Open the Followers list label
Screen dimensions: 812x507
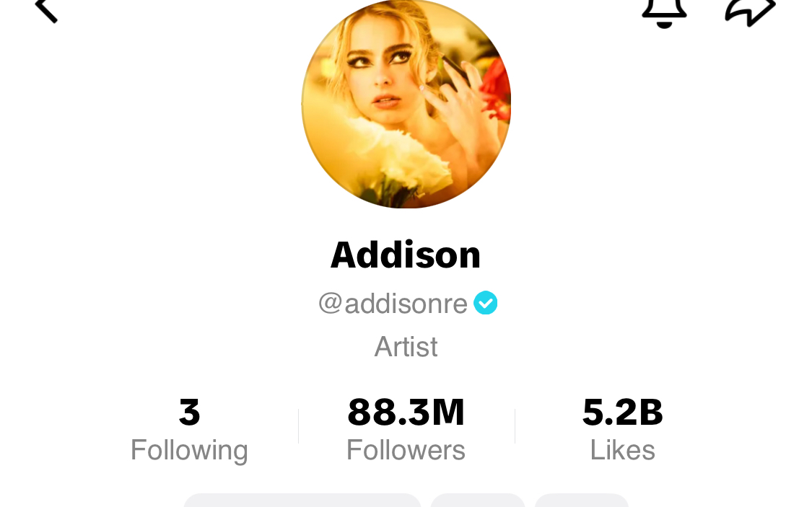coord(406,450)
